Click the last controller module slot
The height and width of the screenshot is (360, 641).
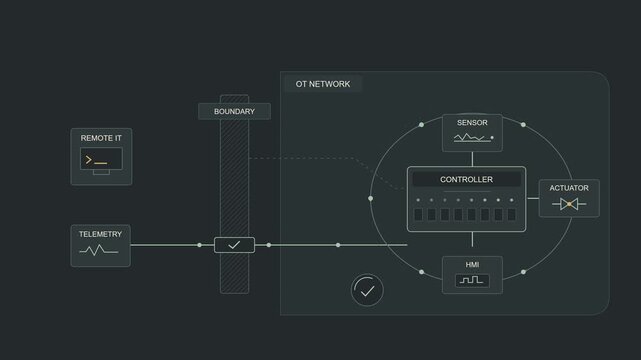[511, 215]
